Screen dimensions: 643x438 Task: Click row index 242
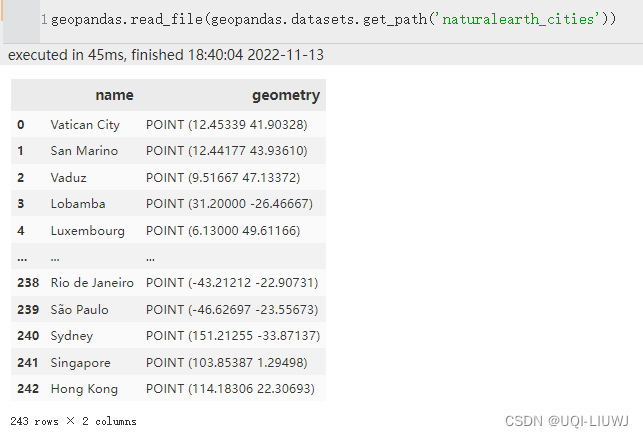[28, 389]
